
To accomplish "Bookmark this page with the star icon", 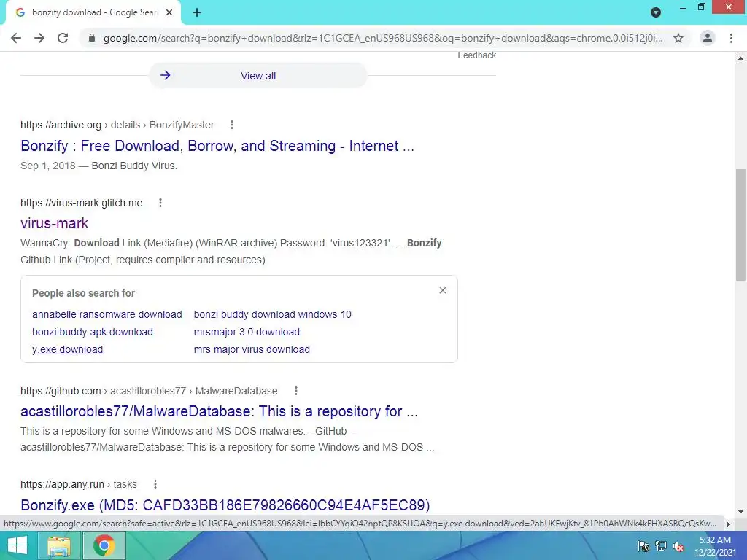I will coord(678,38).
